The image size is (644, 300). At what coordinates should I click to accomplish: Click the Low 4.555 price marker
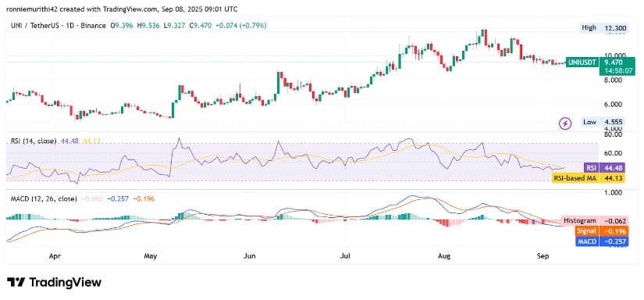coord(604,122)
